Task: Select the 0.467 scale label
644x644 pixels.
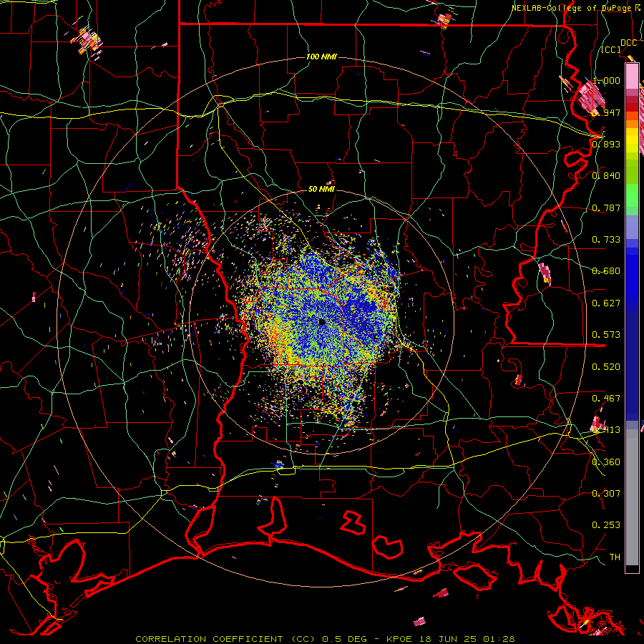Action: pos(606,398)
